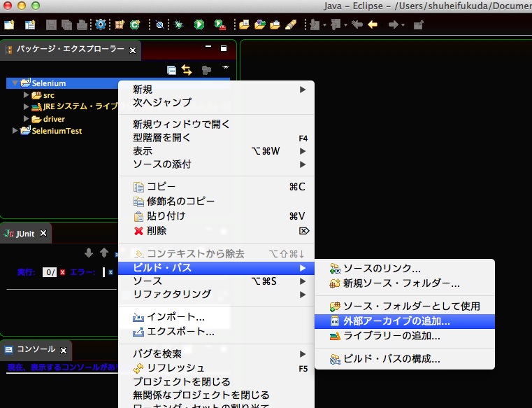Click the blue gear build icon

coord(101,24)
